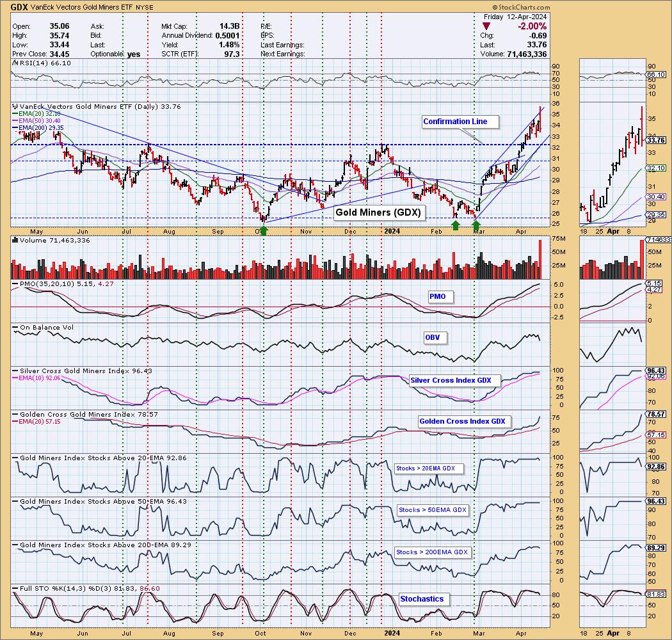Click the 'Stocks Above 20-EMA 92.86' panel label
672x640 pixels.
[99, 458]
